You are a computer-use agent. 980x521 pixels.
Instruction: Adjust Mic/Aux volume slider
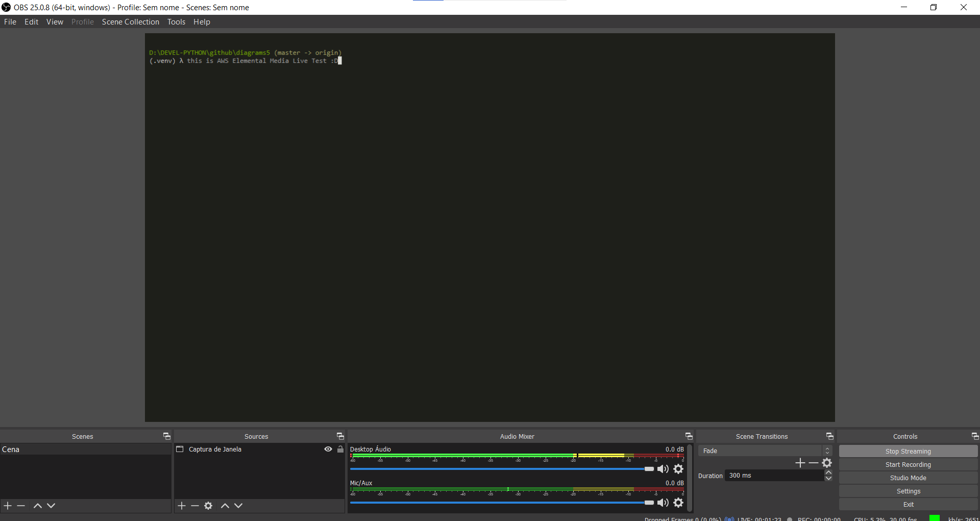pos(502,503)
